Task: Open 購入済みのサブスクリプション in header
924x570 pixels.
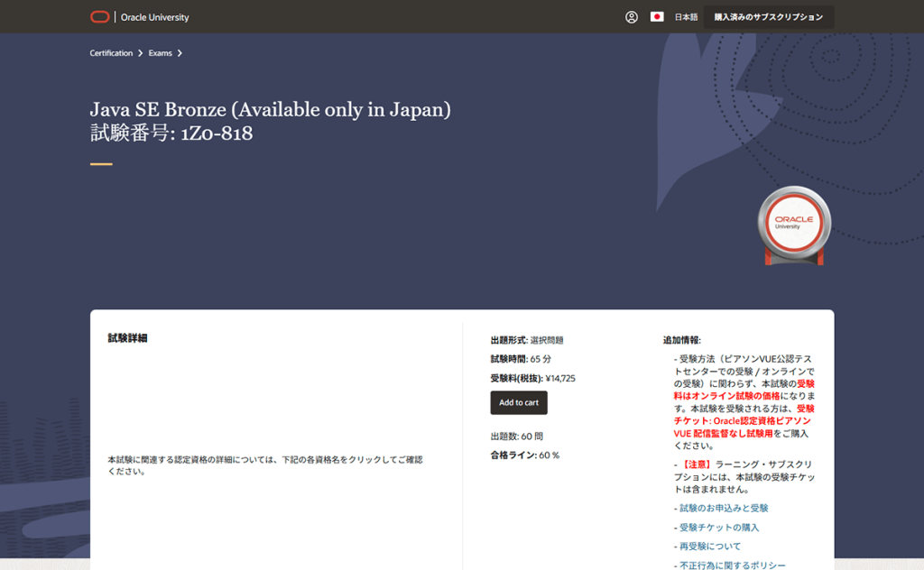Action: pos(768,17)
